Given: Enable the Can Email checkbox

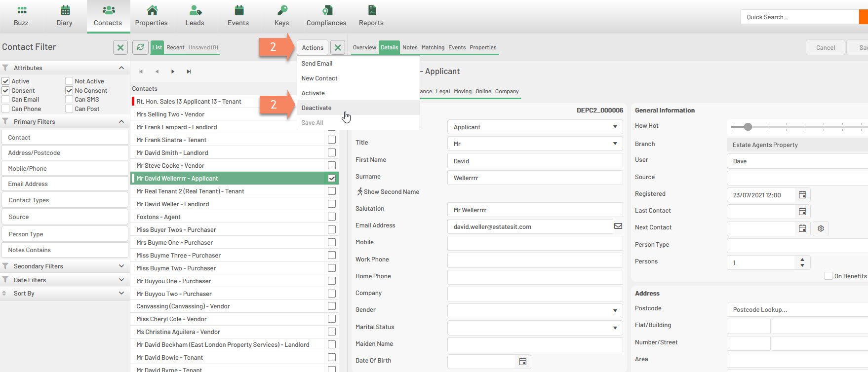Looking at the screenshot, I should coord(6,100).
